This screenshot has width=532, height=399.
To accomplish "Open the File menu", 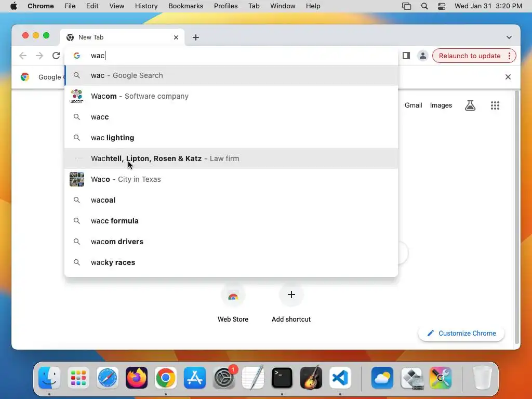I will 70,6.
